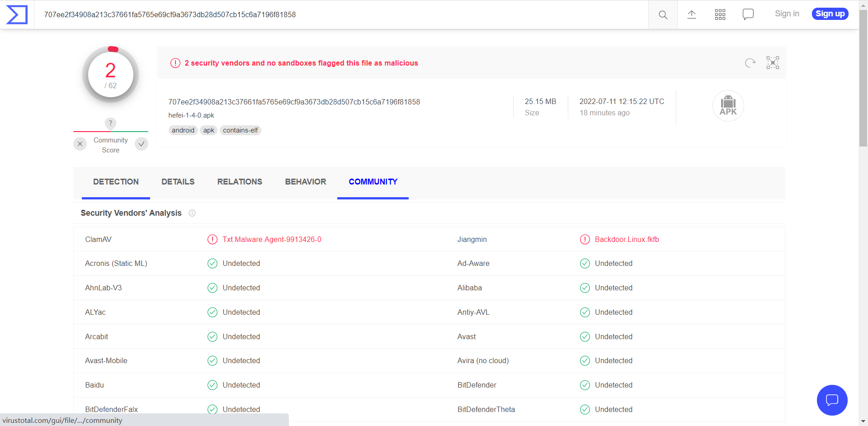Open the floating chat button
The width and height of the screenshot is (868, 426).
(x=832, y=400)
